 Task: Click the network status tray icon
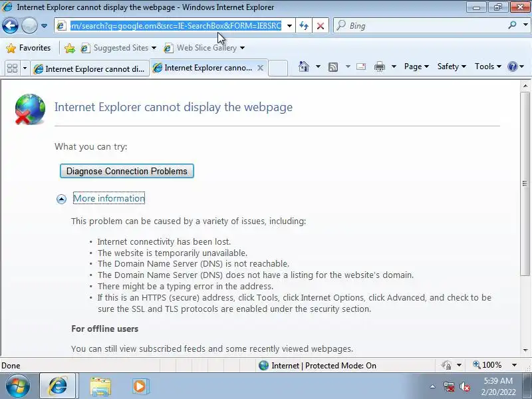pyautogui.click(x=449, y=387)
